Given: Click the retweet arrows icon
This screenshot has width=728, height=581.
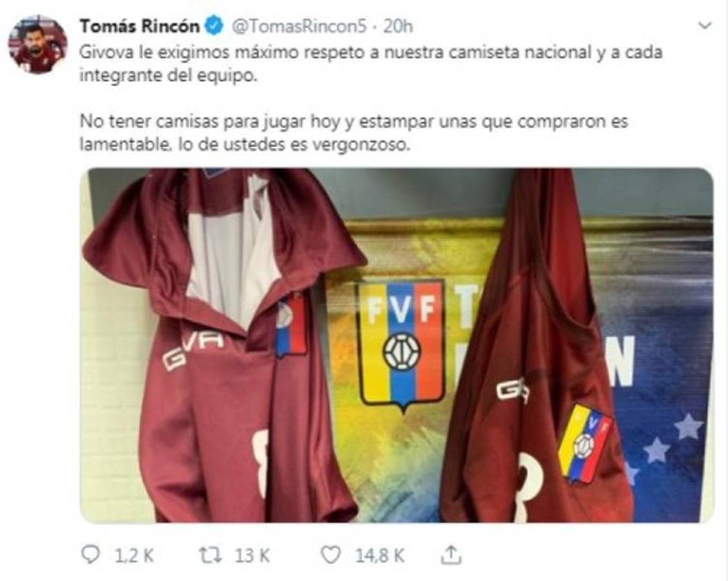Looking at the screenshot, I should 211,555.
